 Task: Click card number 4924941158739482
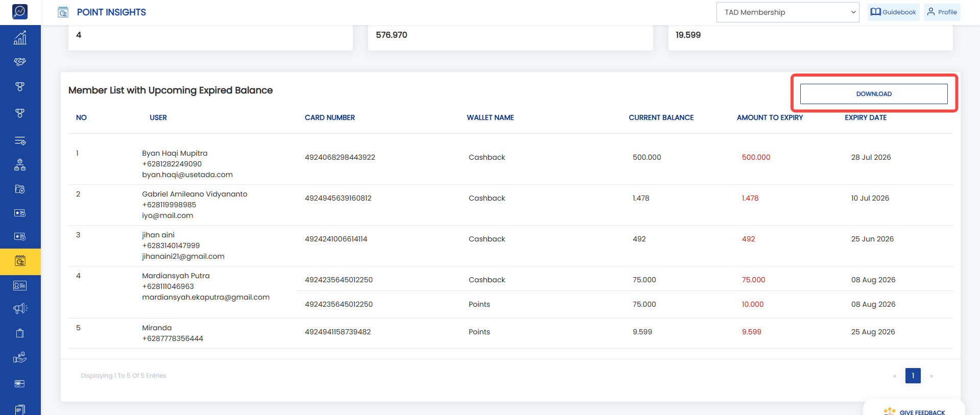click(x=338, y=332)
